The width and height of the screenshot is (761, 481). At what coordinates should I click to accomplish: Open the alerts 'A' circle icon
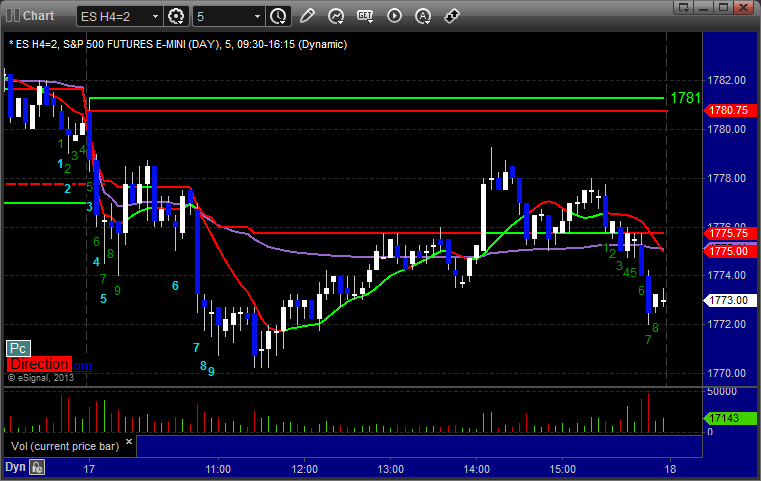[423, 16]
